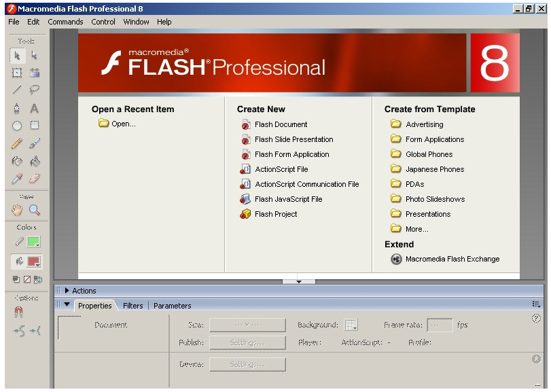This screenshot has width=551, height=392.
Task: Open the Window menu
Action: (136, 22)
